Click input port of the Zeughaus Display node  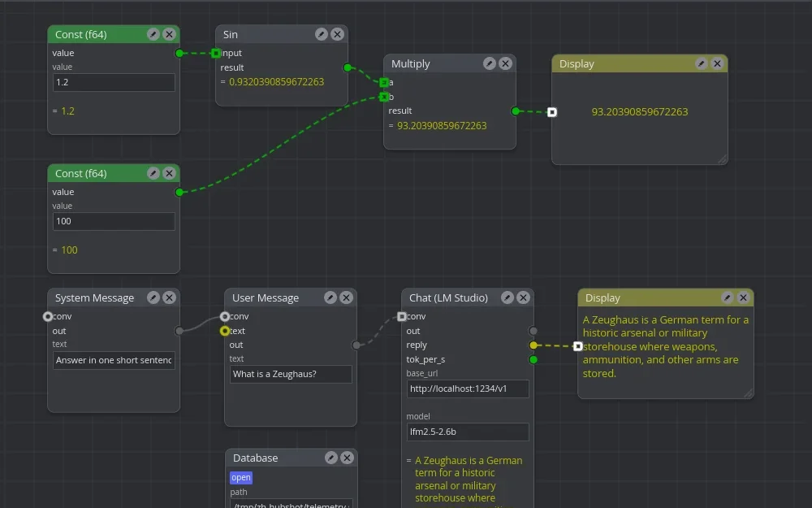point(578,346)
